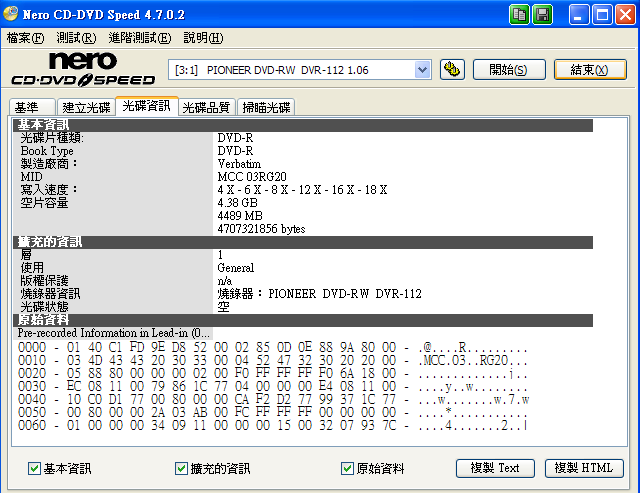This screenshot has height=493, width=640.
Task: Click the 4.38 GB capacity value
Action: pyautogui.click(x=238, y=203)
